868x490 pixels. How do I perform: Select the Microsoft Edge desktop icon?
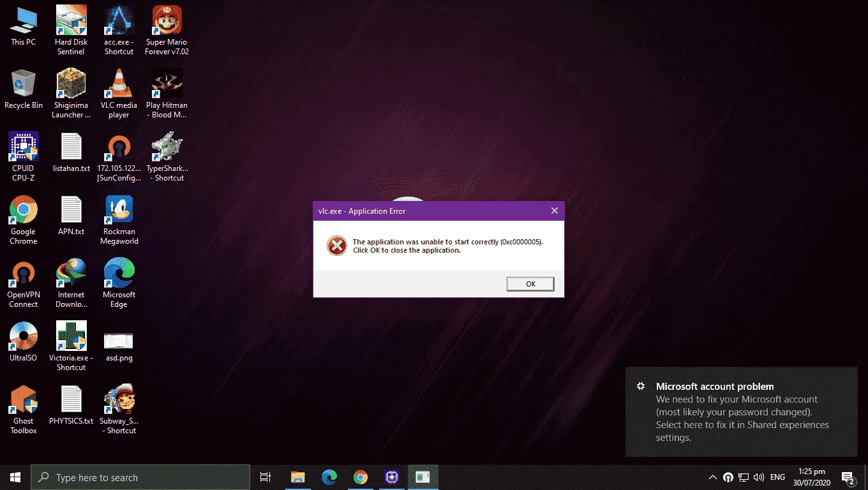(119, 283)
